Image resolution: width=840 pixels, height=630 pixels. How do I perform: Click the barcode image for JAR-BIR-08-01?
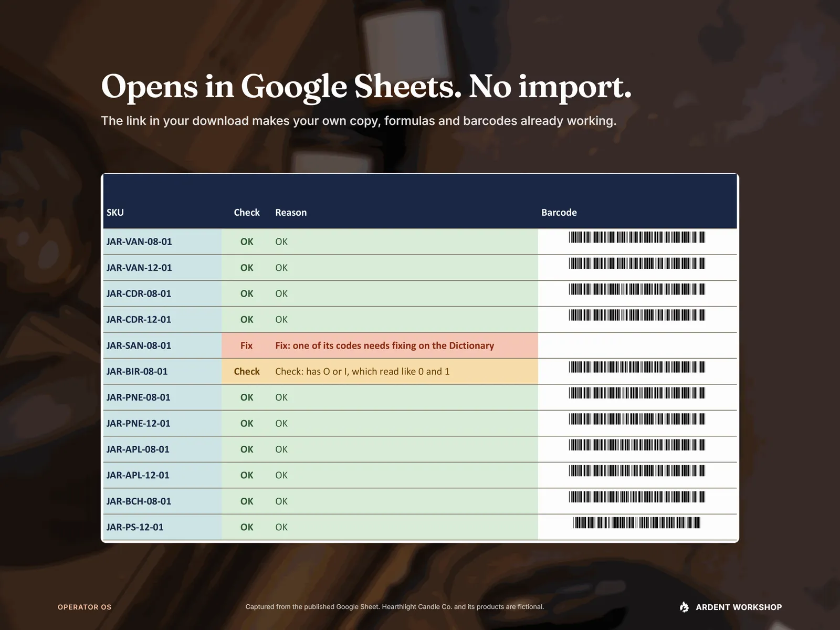point(637,367)
